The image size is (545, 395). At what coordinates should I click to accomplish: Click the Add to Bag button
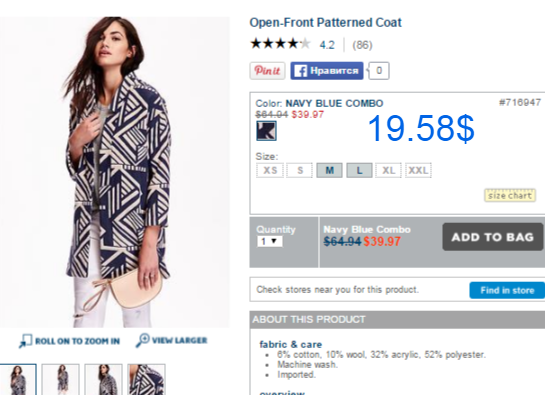[x=493, y=237]
